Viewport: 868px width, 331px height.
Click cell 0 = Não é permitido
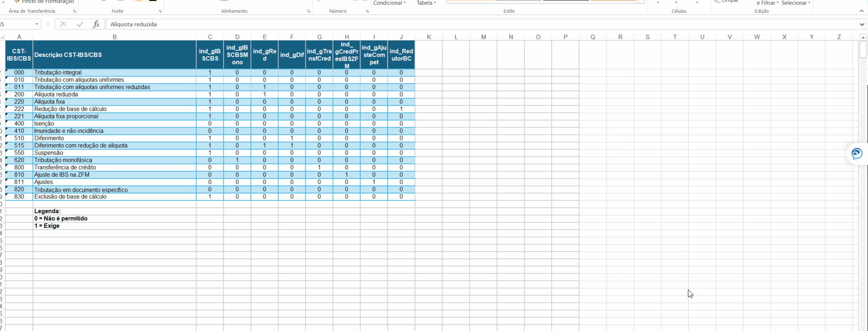click(x=114, y=219)
